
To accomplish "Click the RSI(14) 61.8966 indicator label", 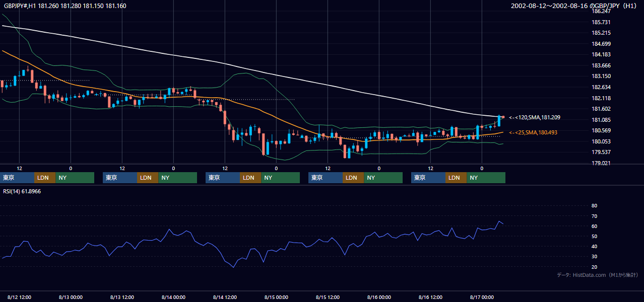I will pyautogui.click(x=22, y=191).
